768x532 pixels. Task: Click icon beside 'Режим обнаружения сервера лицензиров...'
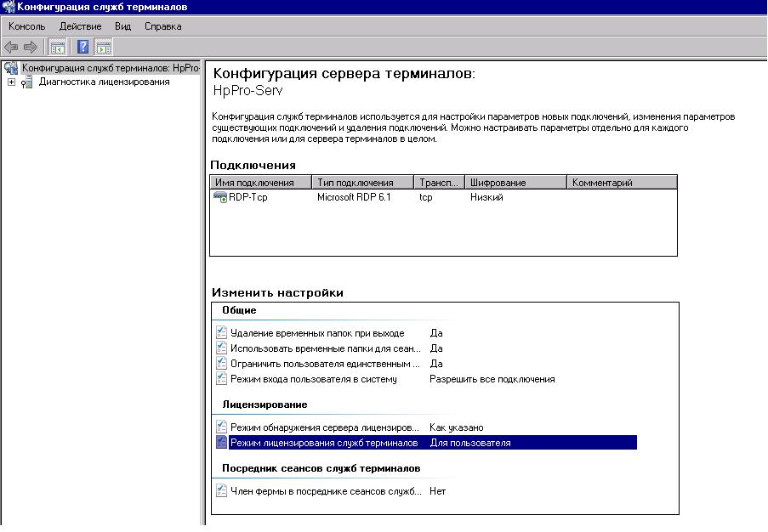[221, 427]
